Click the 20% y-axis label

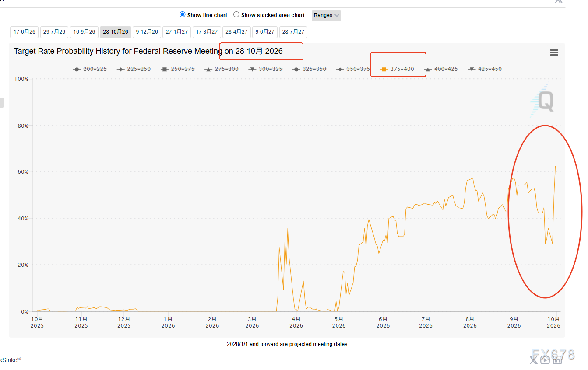click(22, 265)
